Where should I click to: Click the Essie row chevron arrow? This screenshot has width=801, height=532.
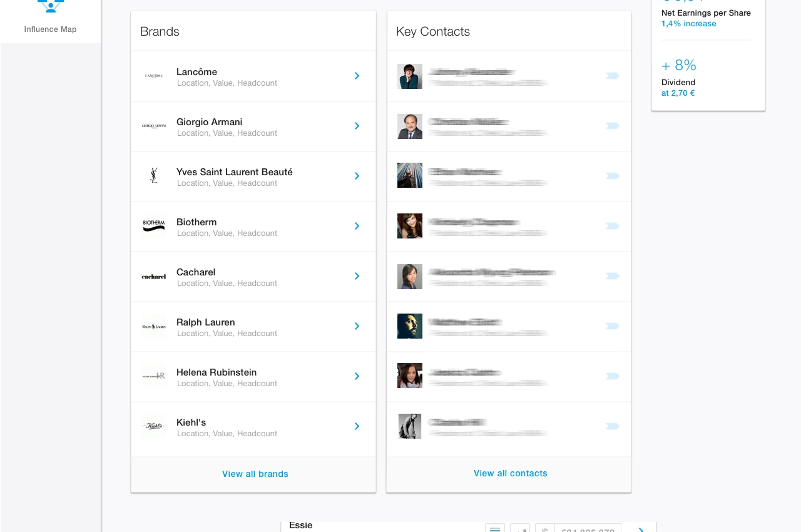(x=641, y=529)
